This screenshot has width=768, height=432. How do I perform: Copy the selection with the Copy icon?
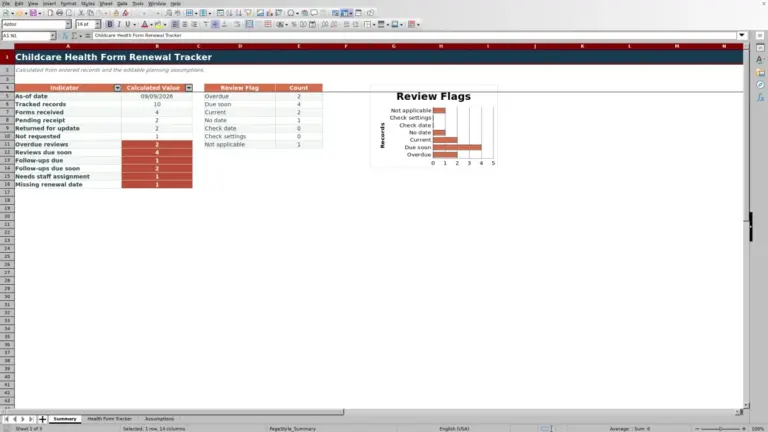(x=91, y=13)
